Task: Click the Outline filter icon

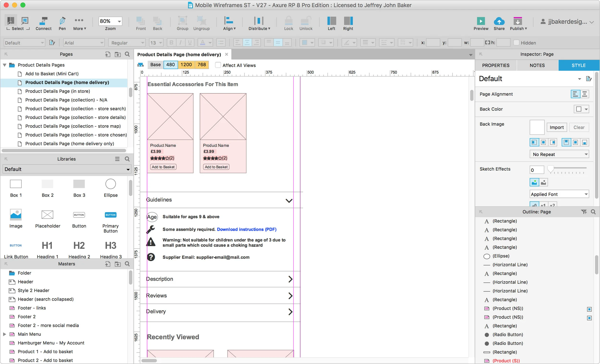Action: (x=583, y=212)
